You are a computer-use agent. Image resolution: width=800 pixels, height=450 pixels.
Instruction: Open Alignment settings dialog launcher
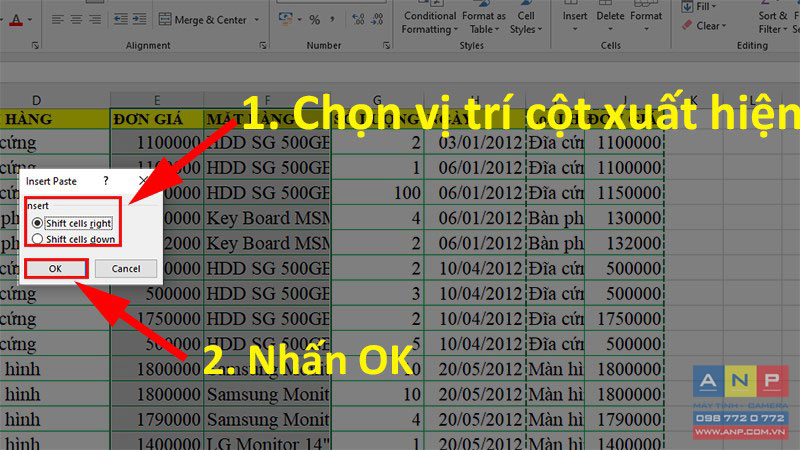[x=263, y=46]
